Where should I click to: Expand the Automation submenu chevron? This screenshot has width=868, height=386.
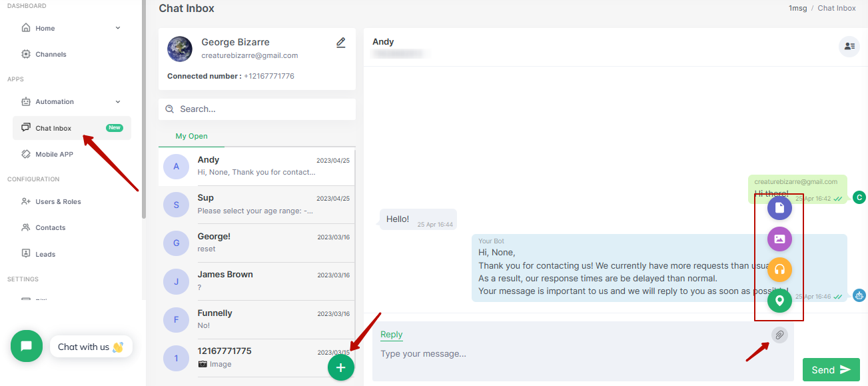[x=118, y=102]
